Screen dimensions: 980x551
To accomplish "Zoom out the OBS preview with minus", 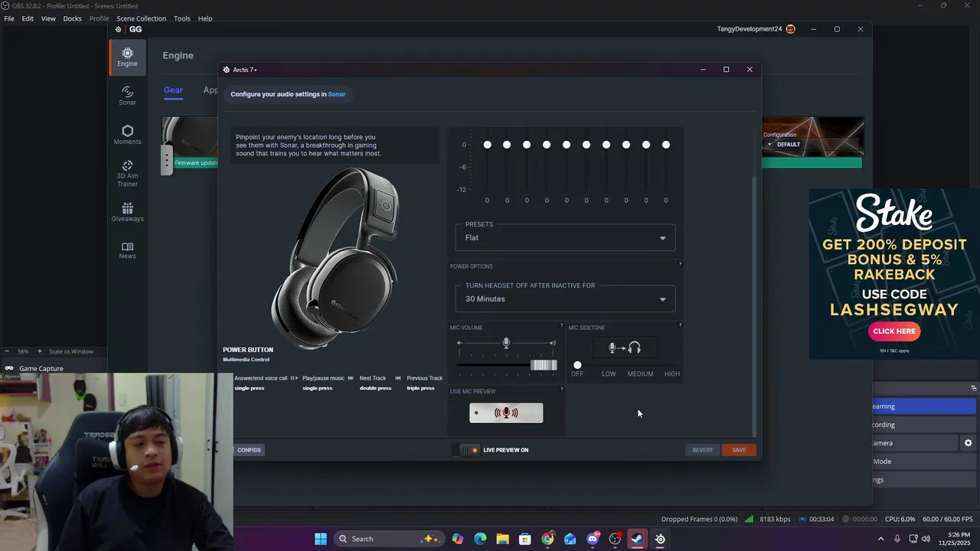I will tap(8, 351).
